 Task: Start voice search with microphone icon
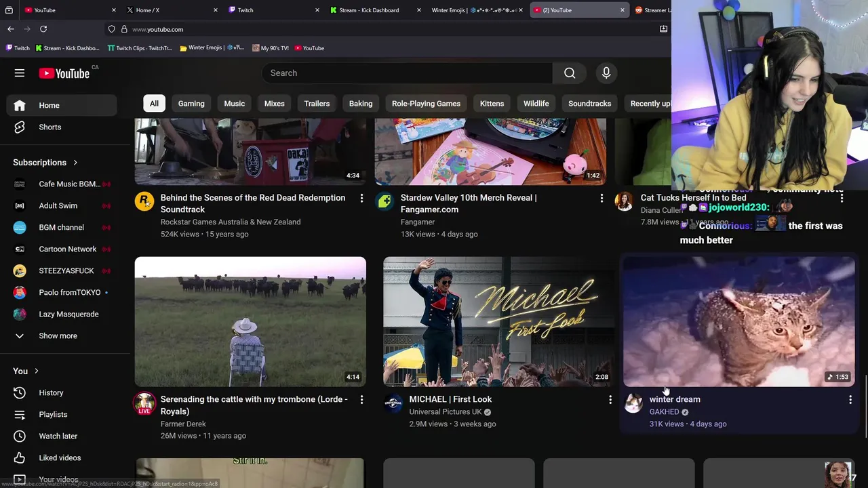606,73
